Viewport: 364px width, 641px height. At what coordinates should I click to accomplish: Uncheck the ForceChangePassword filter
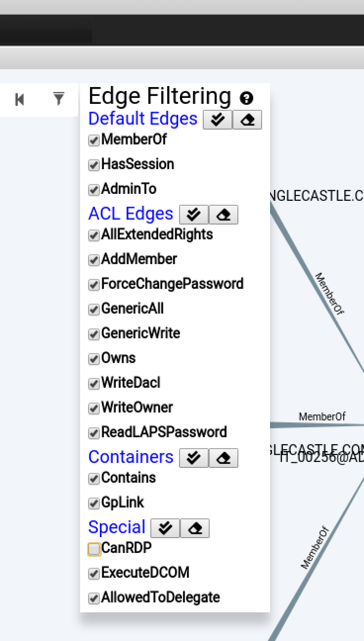[94, 285]
